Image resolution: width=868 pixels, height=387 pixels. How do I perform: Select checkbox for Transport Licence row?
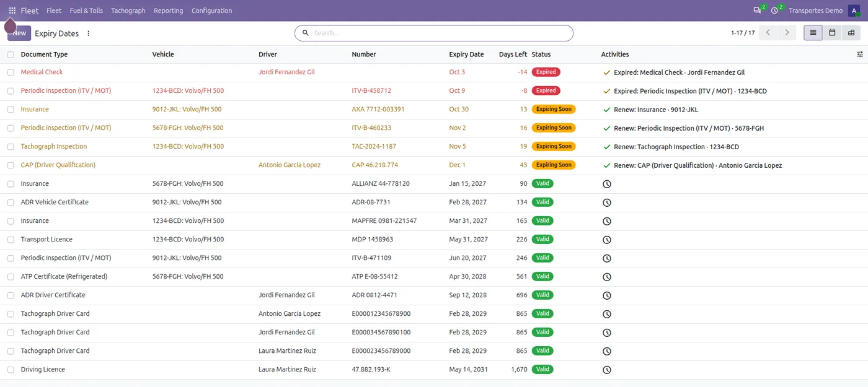pyautogui.click(x=11, y=240)
